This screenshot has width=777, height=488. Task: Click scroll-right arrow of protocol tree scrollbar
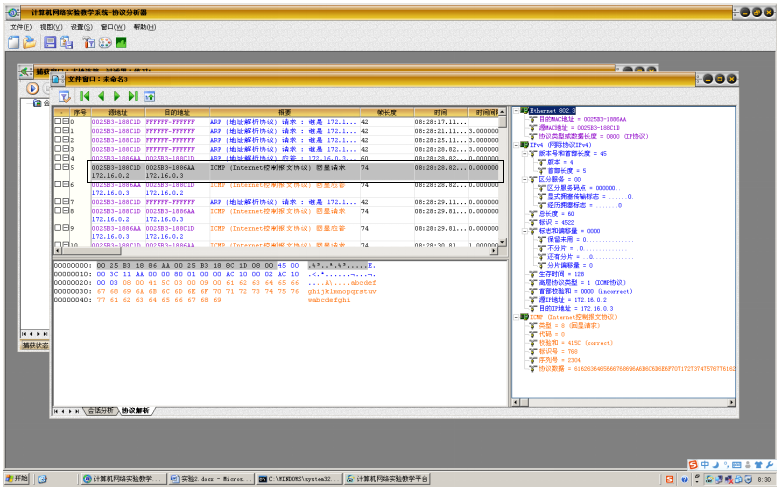[x=731, y=403]
